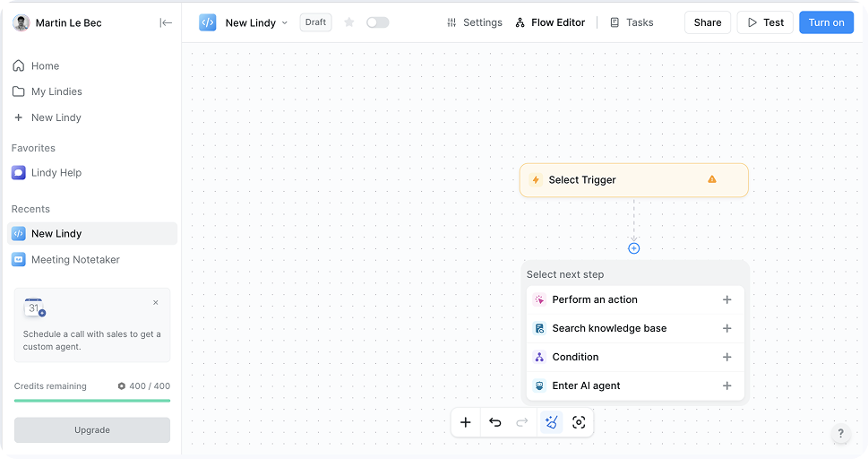Star this Lindy as favorite

point(348,22)
